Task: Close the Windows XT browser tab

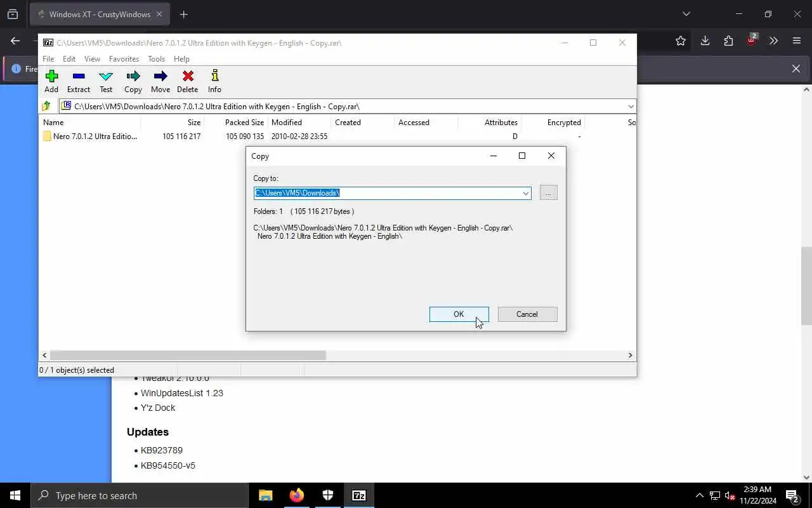Action: pyautogui.click(x=159, y=14)
